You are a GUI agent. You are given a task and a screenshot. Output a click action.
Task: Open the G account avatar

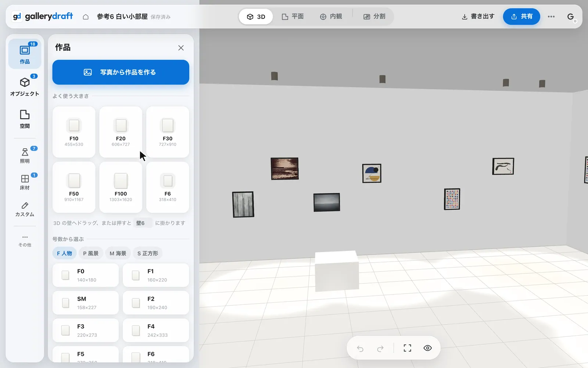tap(571, 17)
